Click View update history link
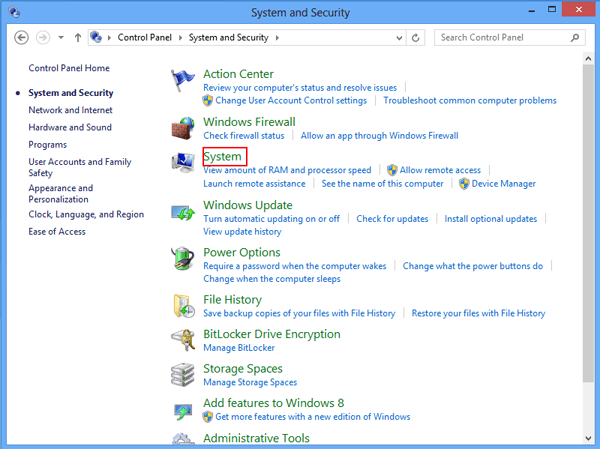Screen dimensions: 600x449 pos(242,232)
